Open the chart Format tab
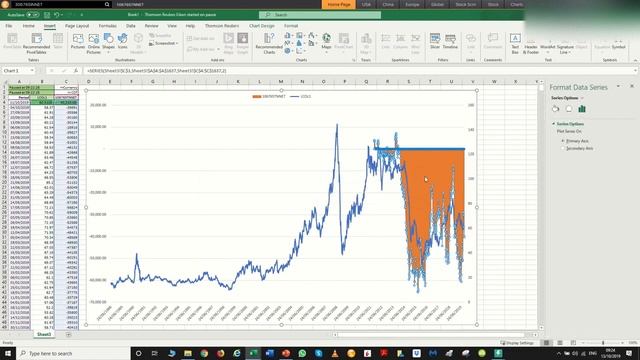The image size is (640, 360). (291, 26)
